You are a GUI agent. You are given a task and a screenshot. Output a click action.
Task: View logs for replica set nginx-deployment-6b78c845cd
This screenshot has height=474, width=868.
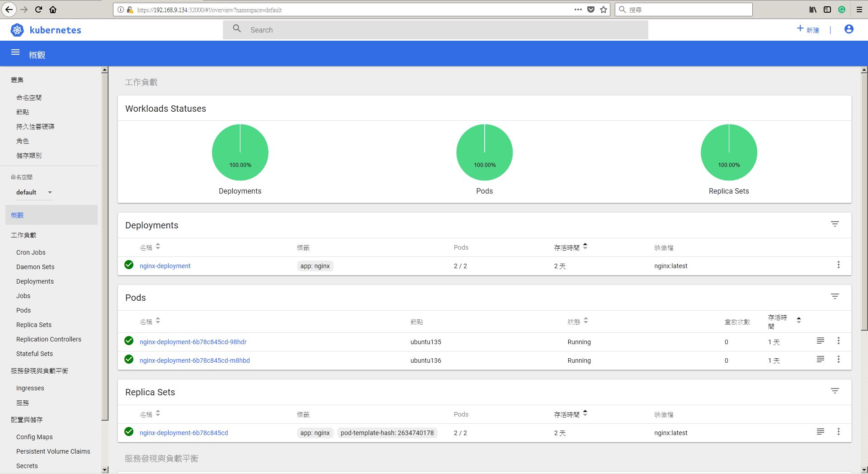[821, 432]
